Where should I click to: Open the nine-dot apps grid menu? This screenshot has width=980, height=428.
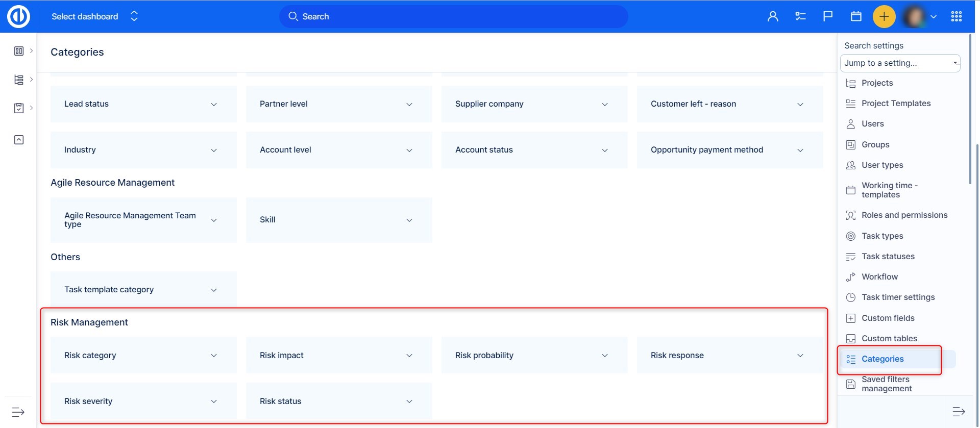pyautogui.click(x=957, y=16)
